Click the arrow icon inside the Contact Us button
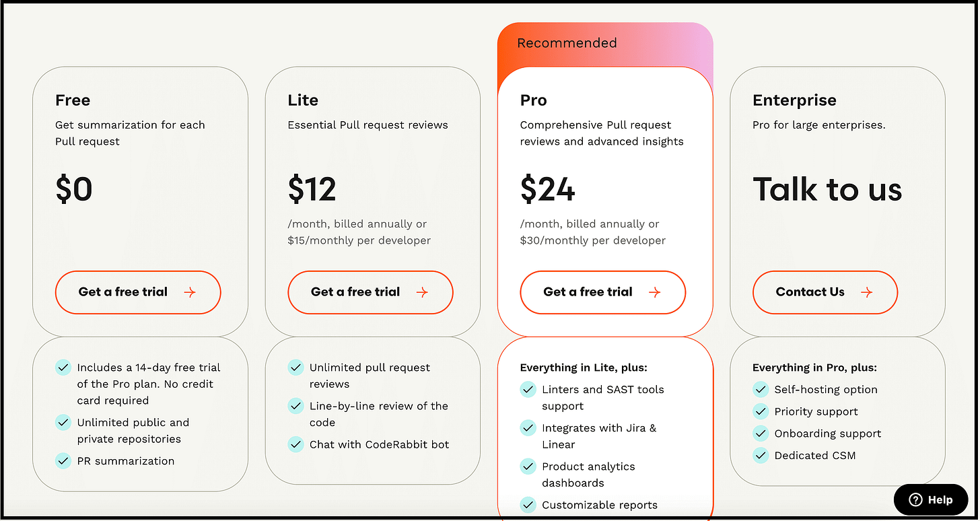 tap(868, 292)
